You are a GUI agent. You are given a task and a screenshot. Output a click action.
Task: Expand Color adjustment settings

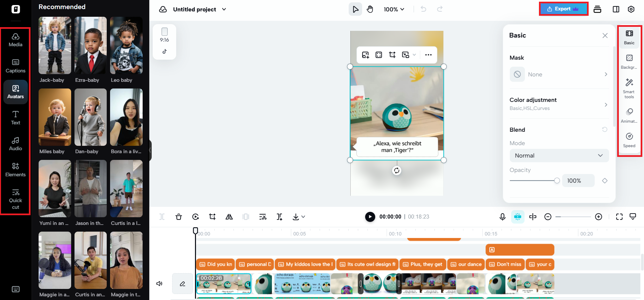click(559, 104)
